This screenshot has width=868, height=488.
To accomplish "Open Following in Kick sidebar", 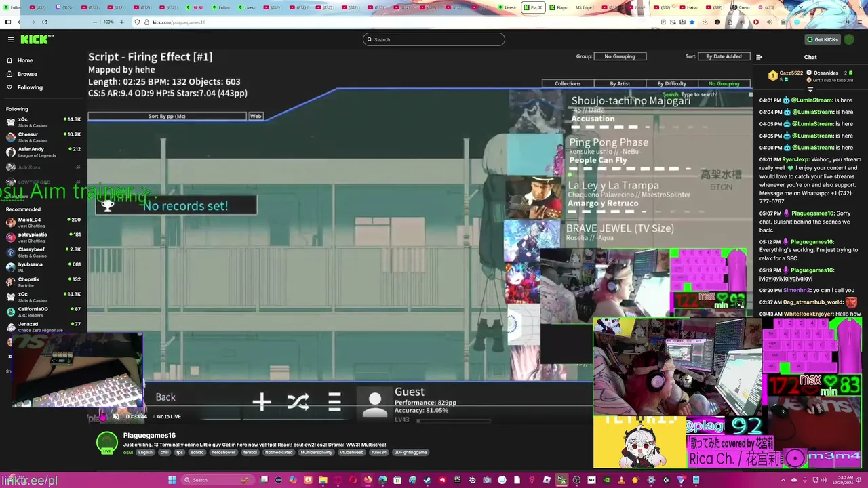I will pyautogui.click(x=30, y=87).
